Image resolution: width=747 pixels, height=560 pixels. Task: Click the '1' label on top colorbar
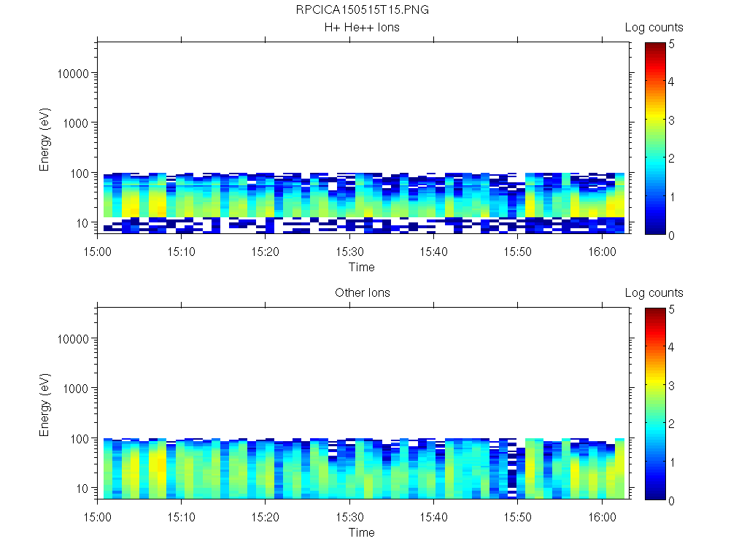672,197
